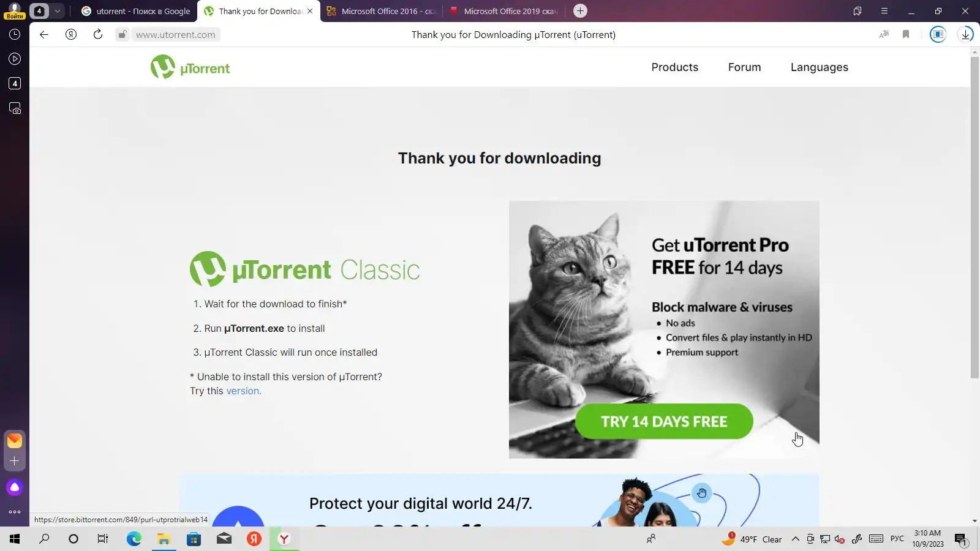Click the uTorrent logo in header
The height and width of the screenshot is (551, 980).
point(190,67)
